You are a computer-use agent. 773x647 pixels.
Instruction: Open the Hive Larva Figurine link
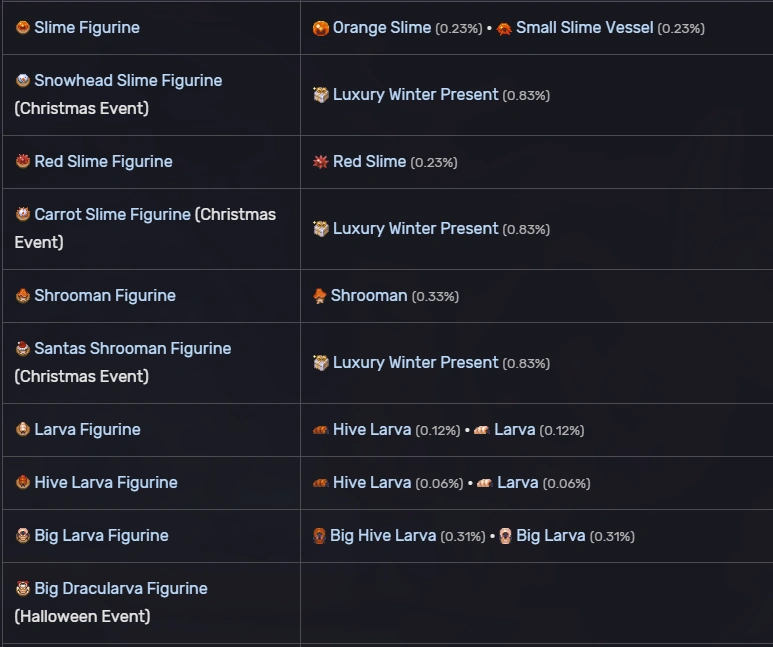[106, 483]
